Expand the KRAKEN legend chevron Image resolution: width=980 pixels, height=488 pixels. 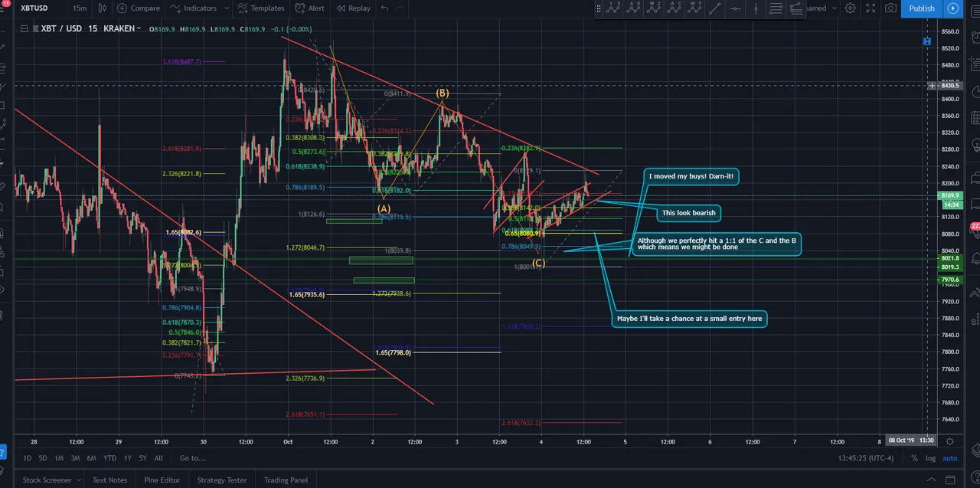point(139,28)
